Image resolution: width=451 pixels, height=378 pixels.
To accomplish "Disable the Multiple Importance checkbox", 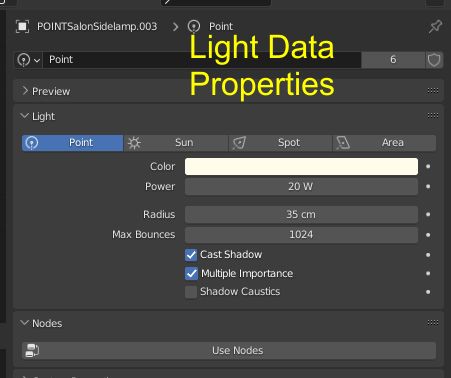I will (191, 274).
